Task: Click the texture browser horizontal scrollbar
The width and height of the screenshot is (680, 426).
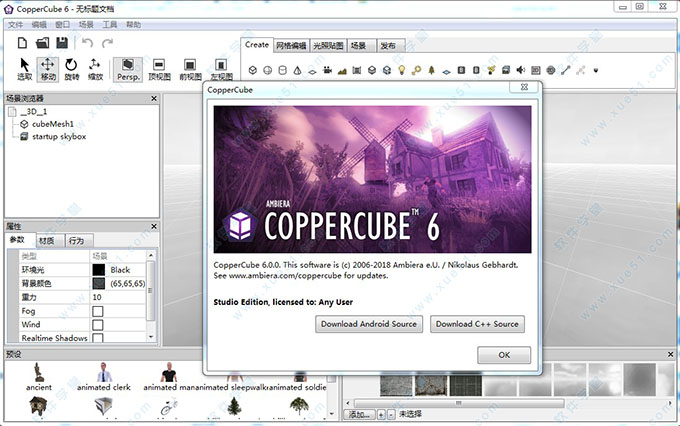Action: (459, 403)
